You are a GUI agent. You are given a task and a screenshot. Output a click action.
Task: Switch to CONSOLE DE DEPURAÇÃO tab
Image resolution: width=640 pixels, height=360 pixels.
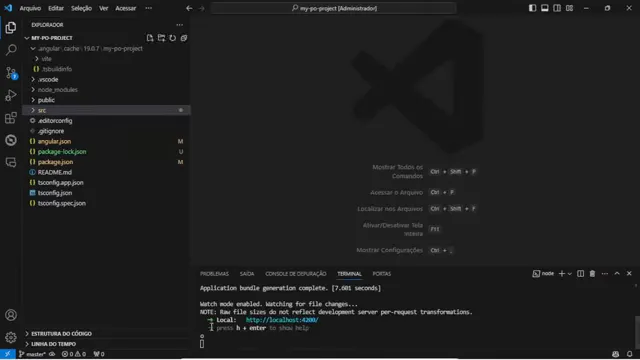(296, 273)
